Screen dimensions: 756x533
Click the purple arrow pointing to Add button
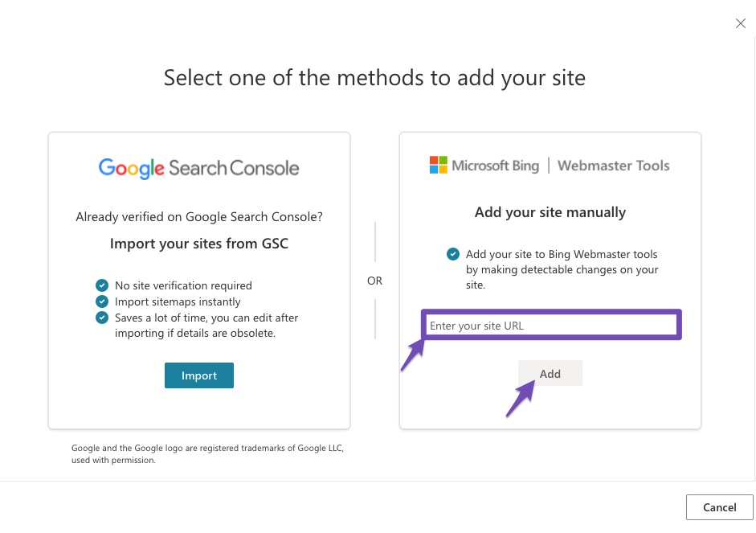tap(521, 400)
